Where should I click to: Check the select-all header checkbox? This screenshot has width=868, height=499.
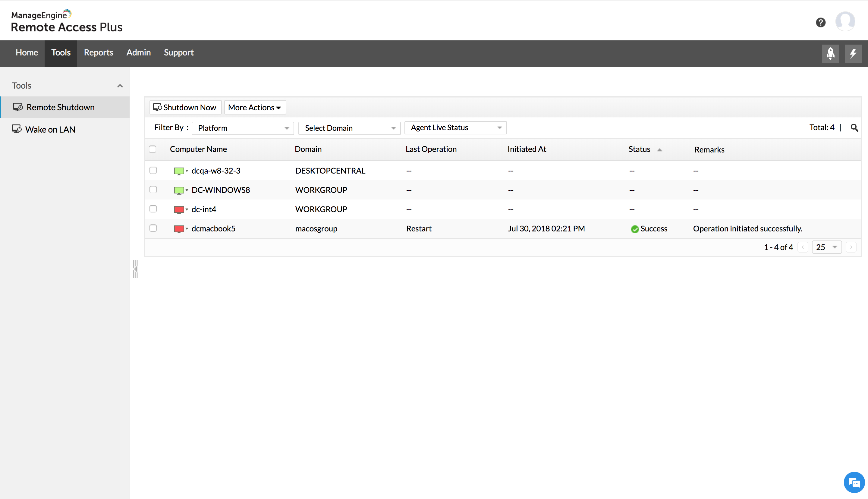pos(153,149)
